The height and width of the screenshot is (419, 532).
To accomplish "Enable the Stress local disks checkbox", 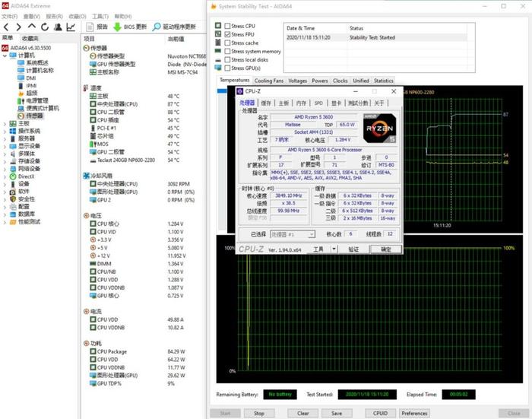I will tap(227, 60).
